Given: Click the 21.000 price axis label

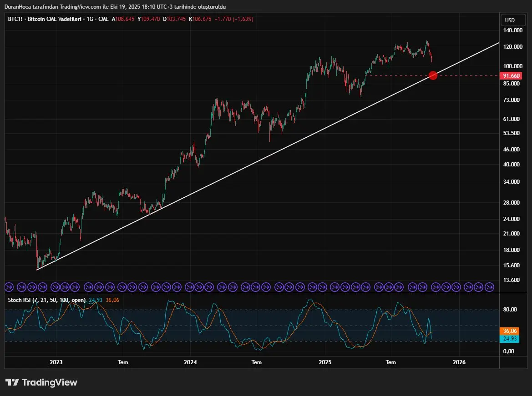Looking at the screenshot, I should click(512, 233).
